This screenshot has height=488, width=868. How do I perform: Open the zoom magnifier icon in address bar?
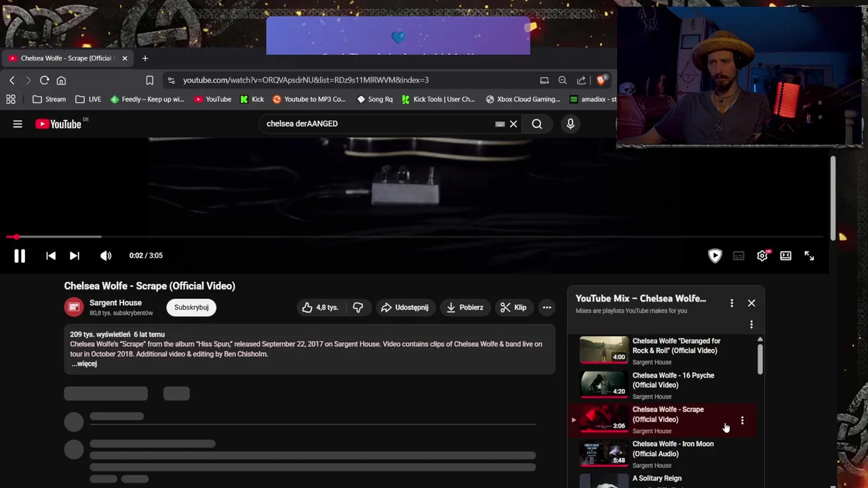[562, 80]
